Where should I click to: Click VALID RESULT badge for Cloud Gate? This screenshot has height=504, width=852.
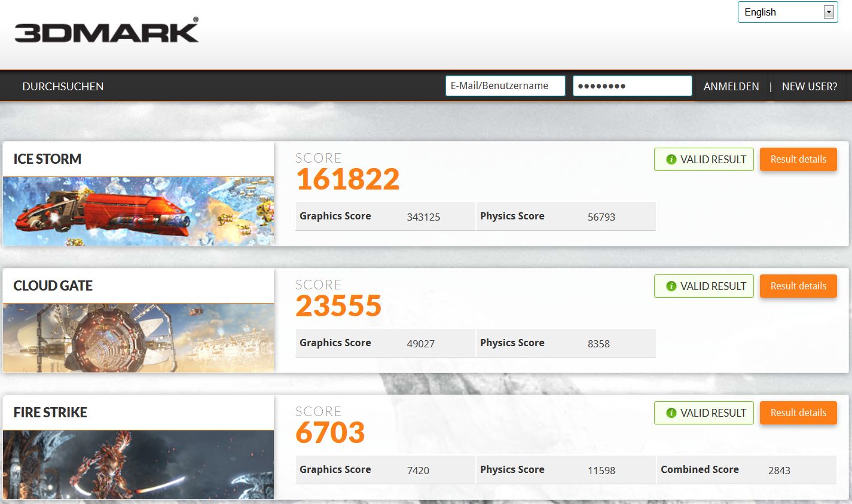[x=704, y=286]
